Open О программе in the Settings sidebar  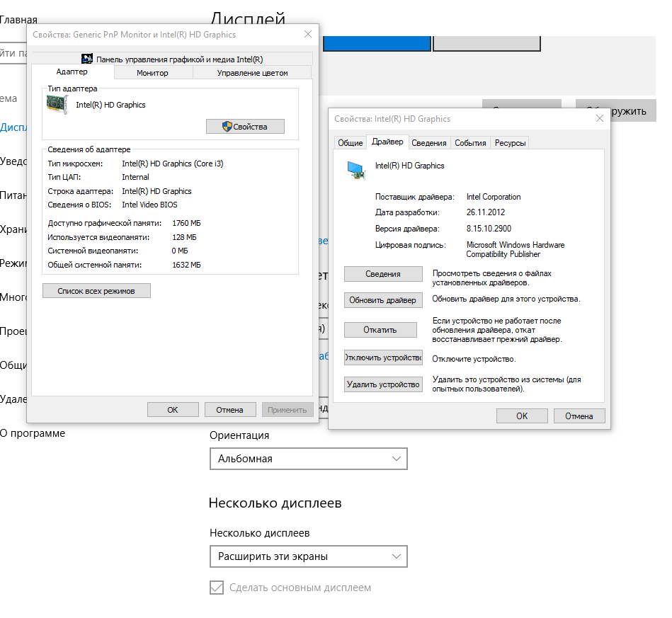point(33,433)
